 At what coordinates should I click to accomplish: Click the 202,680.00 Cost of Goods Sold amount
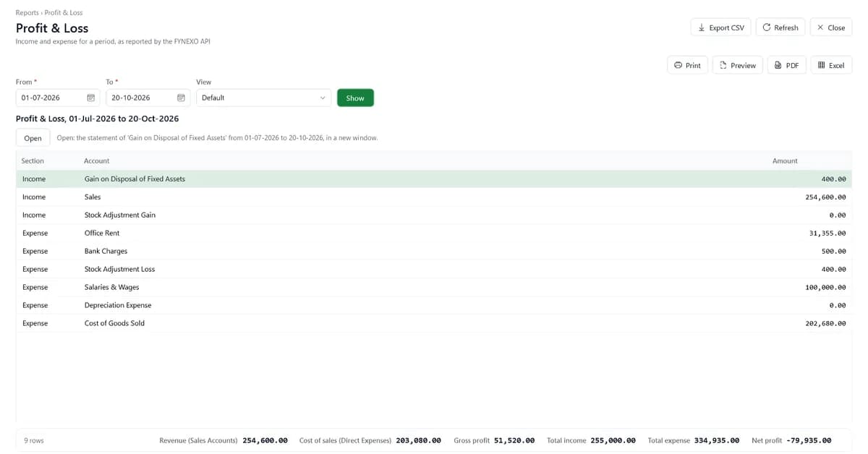pos(825,323)
